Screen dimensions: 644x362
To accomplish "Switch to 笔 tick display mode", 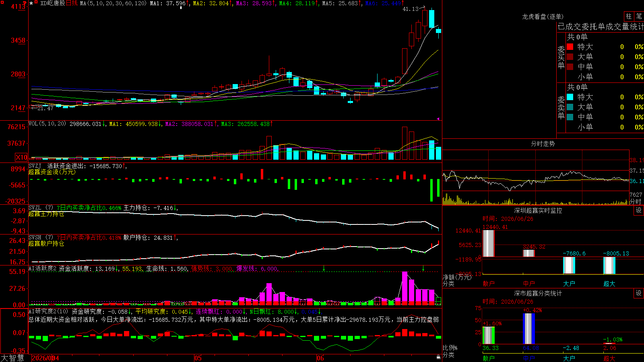I will (639, 16).
